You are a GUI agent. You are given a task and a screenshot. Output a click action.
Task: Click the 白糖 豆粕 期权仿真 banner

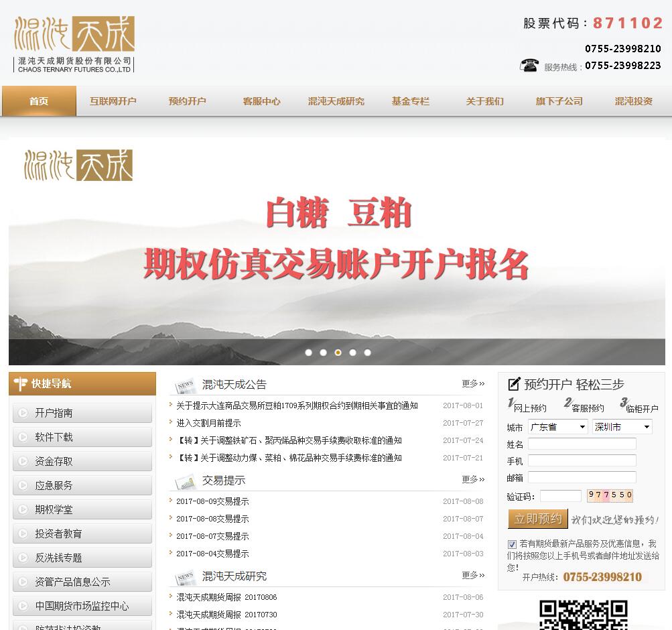click(337, 253)
